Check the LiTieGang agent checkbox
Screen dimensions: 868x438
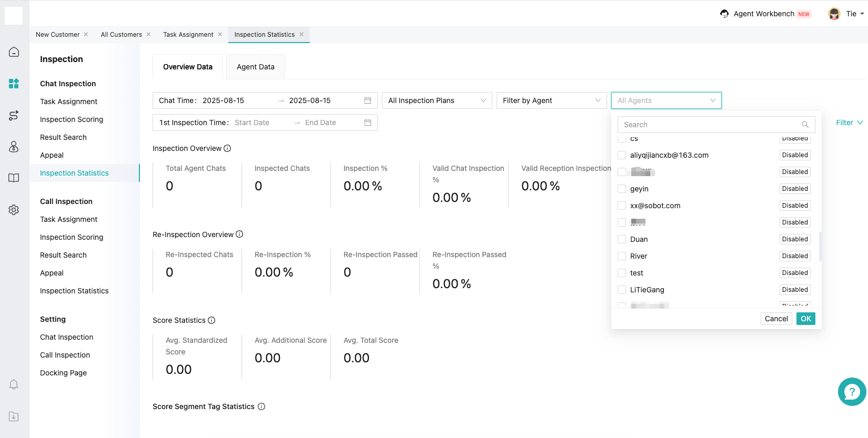point(622,290)
